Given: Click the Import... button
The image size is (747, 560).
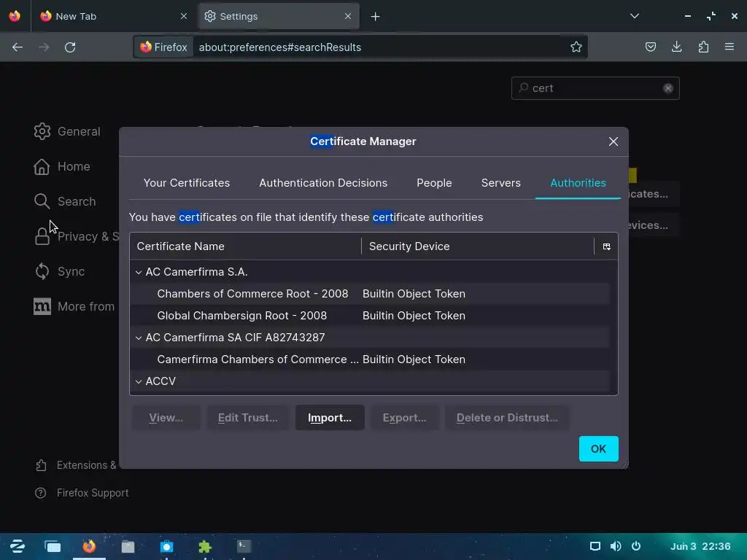Looking at the screenshot, I should [330, 418].
